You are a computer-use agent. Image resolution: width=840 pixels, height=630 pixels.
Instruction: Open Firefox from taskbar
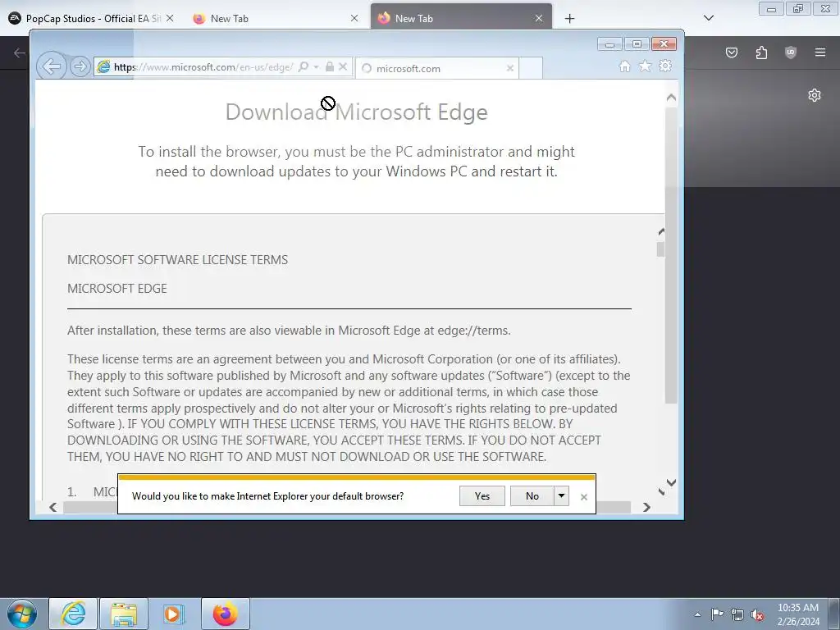tap(226, 614)
